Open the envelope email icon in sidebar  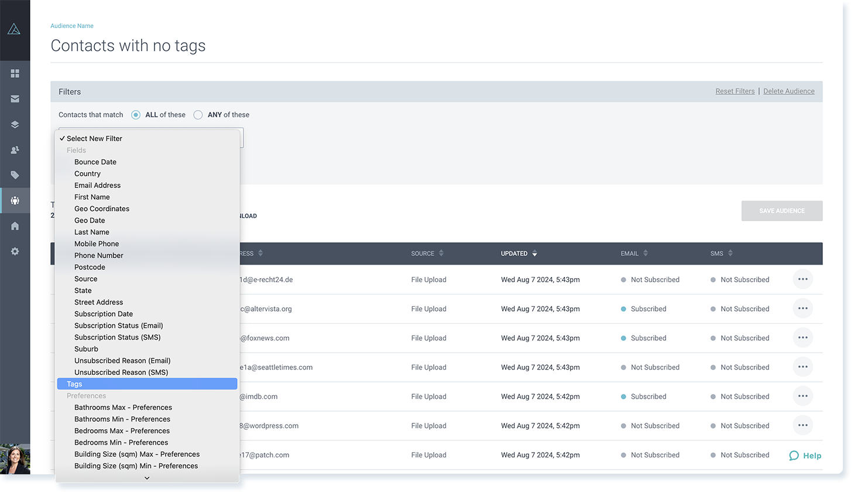pyautogui.click(x=15, y=98)
